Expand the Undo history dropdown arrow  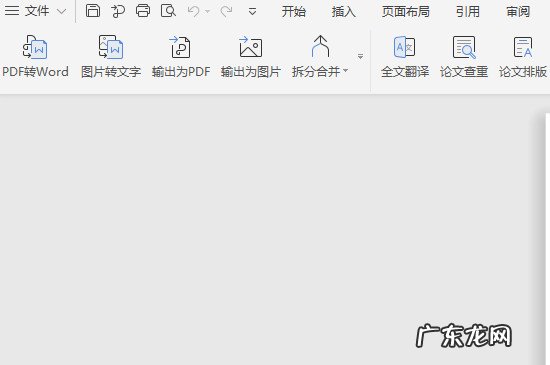[x=207, y=12]
